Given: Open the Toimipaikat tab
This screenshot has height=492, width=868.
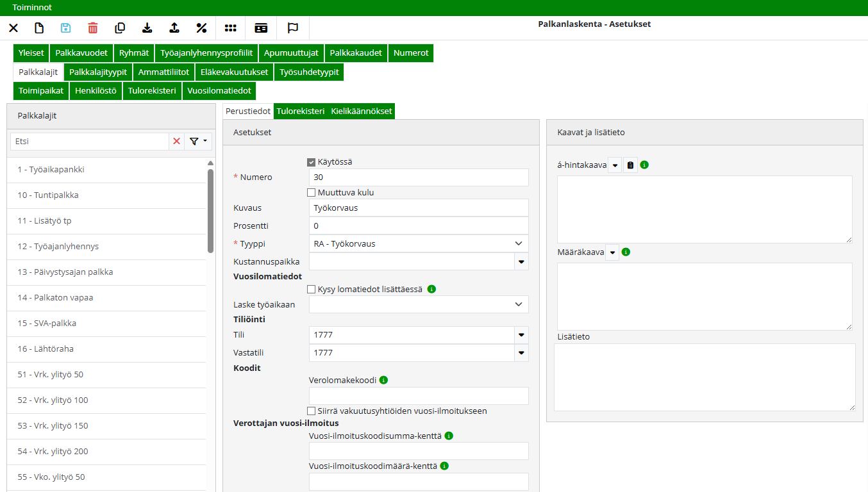Looking at the screenshot, I should click(41, 90).
